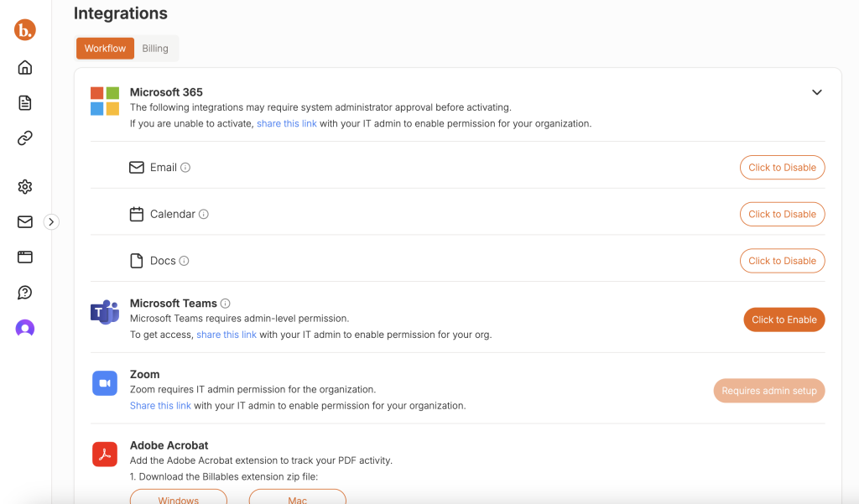The width and height of the screenshot is (859, 504).
Task: Enable Microsoft Teams integration
Action: coord(784,320)
